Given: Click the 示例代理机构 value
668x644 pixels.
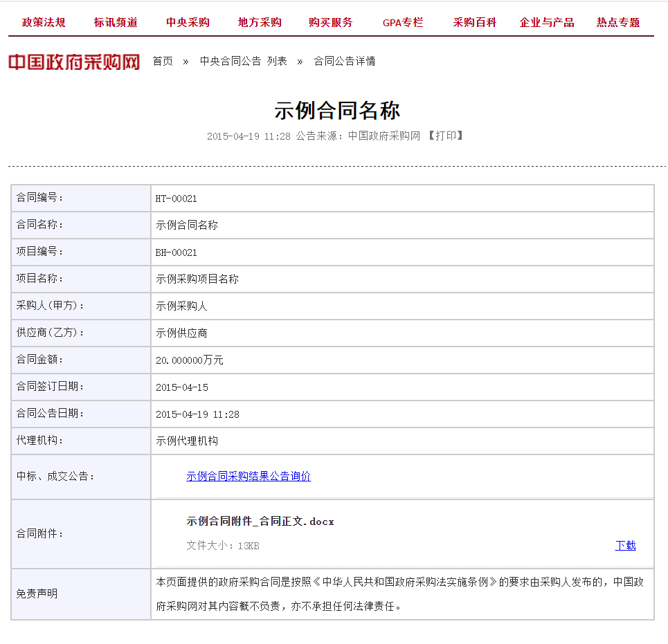Looking at the screenshot, I should pos(187,441).
